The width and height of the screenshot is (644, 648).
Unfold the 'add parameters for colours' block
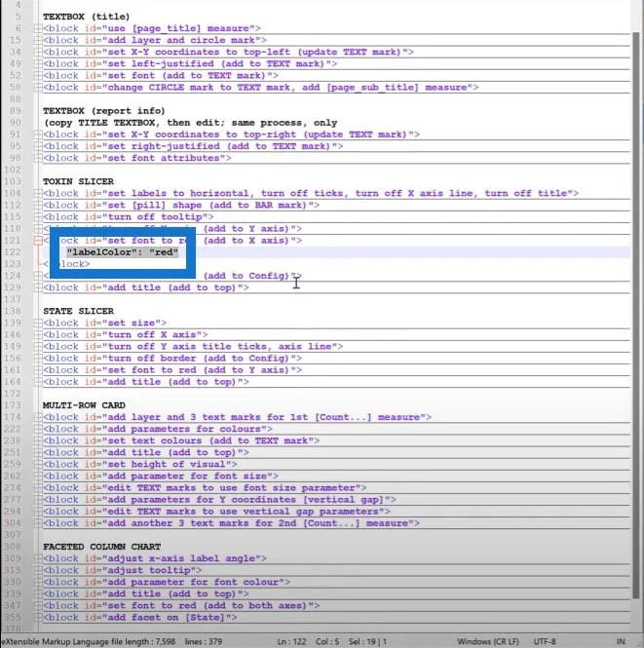click(38, 429)
